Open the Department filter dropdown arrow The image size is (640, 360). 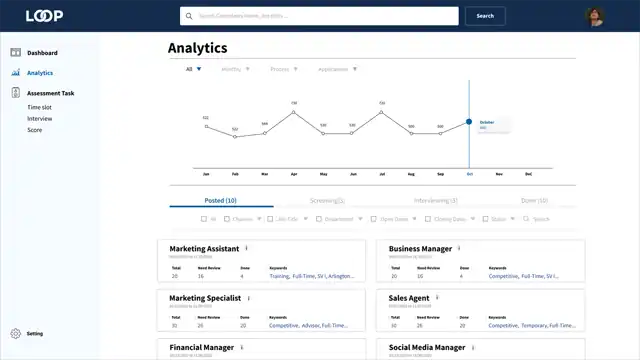click(360, 219)
